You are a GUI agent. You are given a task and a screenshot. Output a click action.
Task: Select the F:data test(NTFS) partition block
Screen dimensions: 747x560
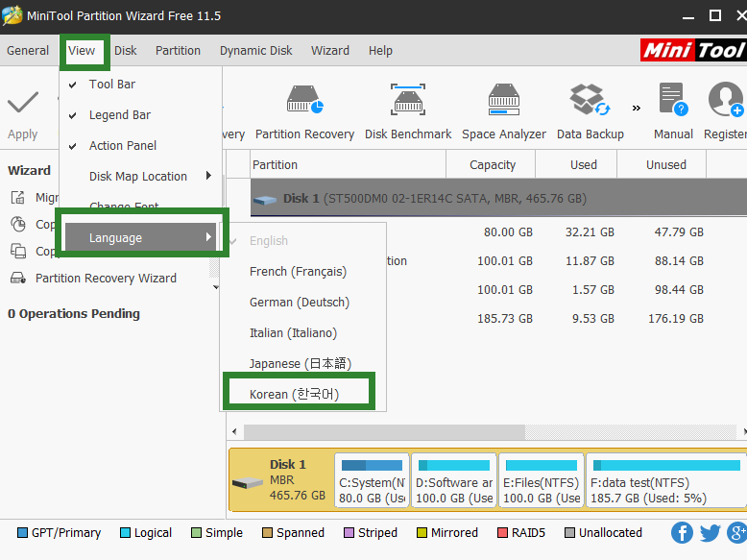point(666,480)
